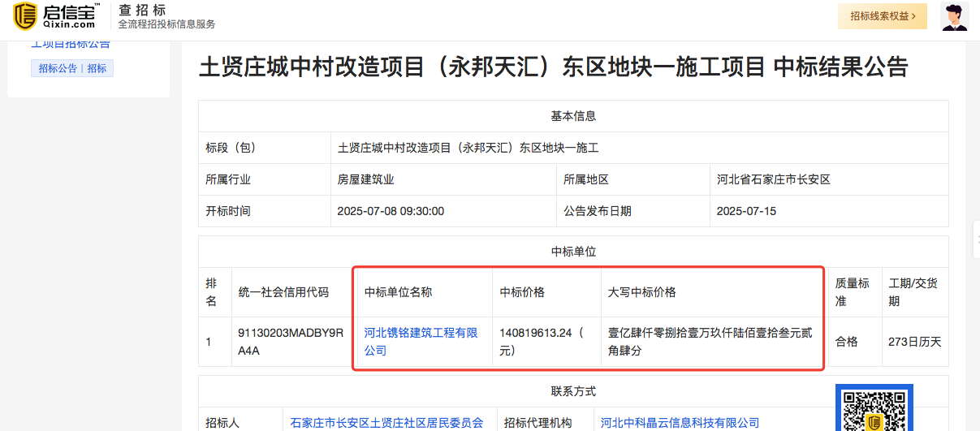Click the 联系方式 section header
The width and height of the screenshot is (980, 431).
pyautogui.click(x=573, y=391)
